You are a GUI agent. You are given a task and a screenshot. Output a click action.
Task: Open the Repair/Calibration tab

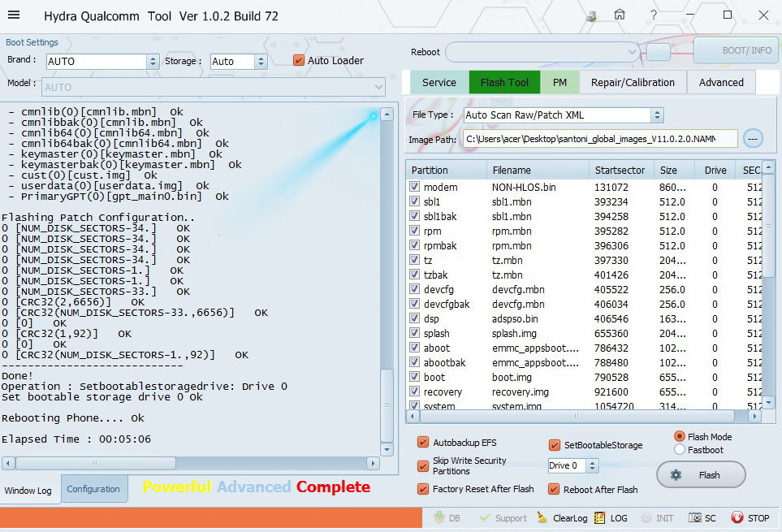pos(633,82)
